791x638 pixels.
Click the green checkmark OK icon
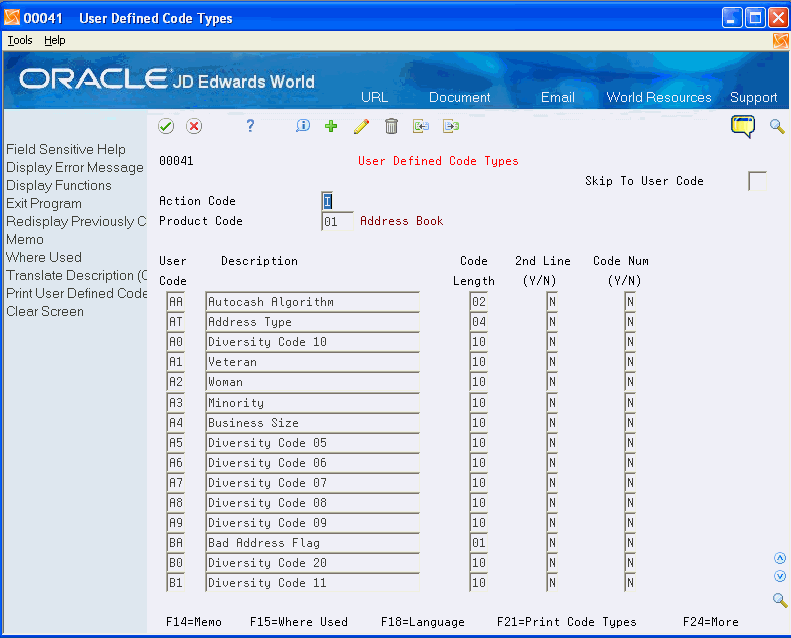click(x=166, y=126)
